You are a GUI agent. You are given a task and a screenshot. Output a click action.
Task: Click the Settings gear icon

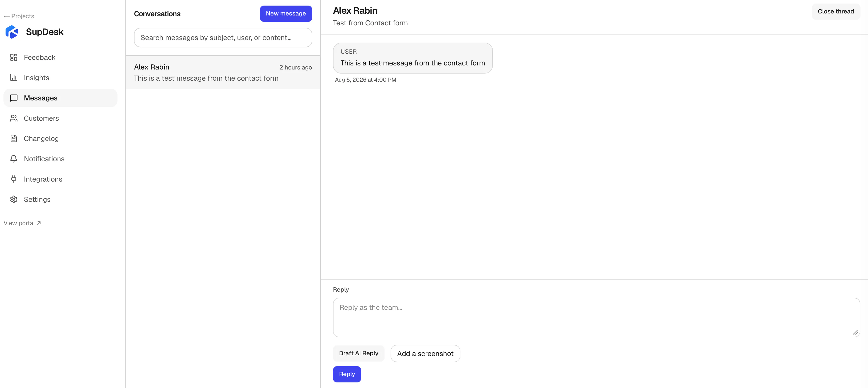click(x=13, y=199)
